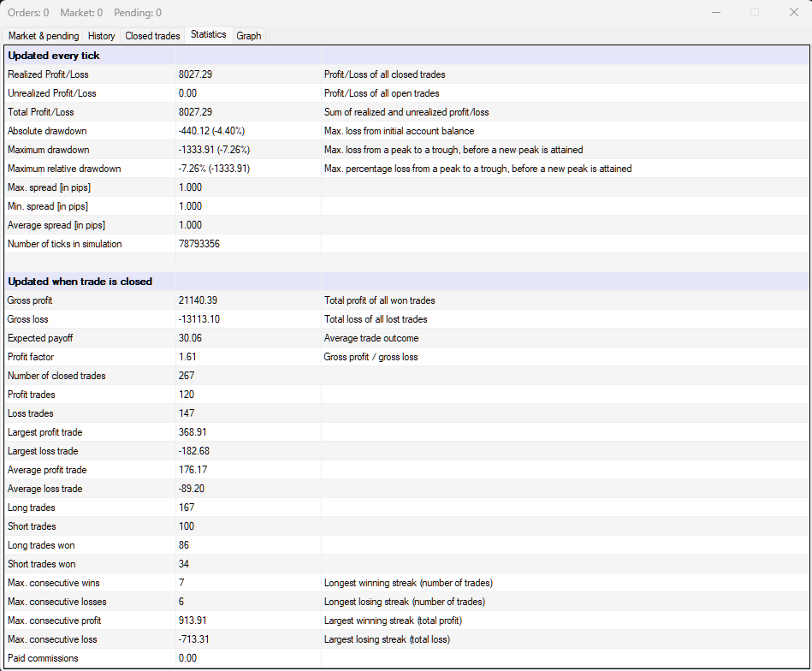The height and width of the screenshot is (671, 812).
Task: Select the Realized Profit/Loss value 8027.29
Action: pyautogui.click(x=195, y=74)
